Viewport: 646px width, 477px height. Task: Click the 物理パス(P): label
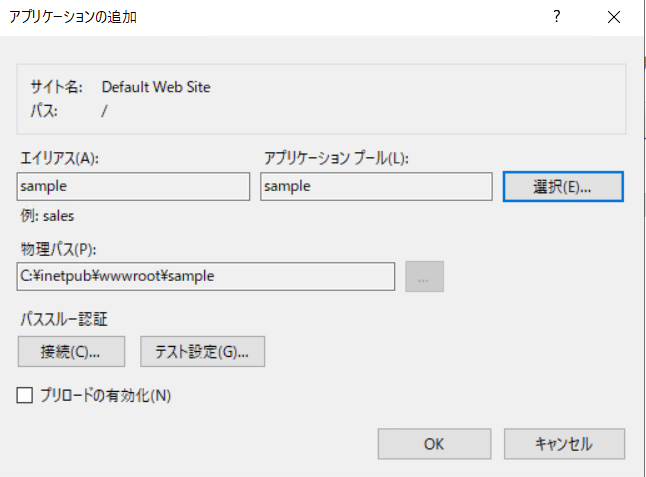pyautogui.click(x=58, y=249)
